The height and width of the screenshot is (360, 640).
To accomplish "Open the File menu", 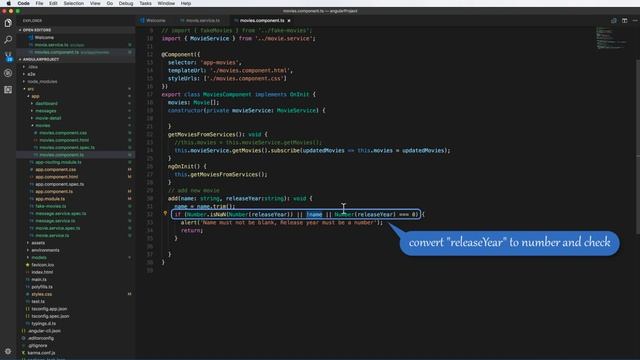I will pos(39,3).
